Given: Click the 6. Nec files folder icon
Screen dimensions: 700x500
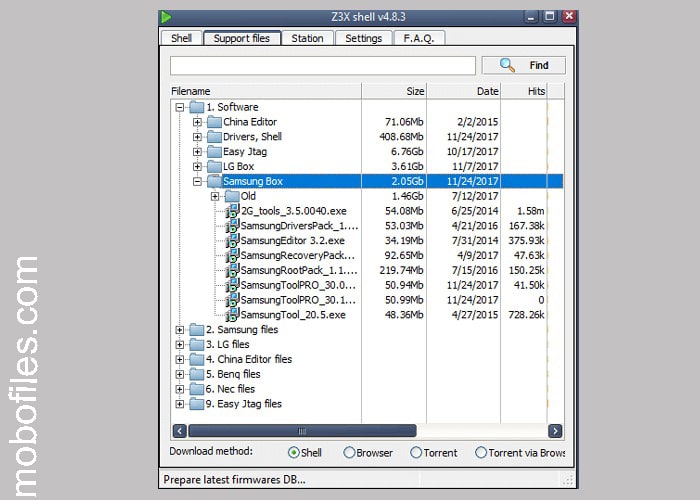Looking at the screenshot, I should (197, 389).
